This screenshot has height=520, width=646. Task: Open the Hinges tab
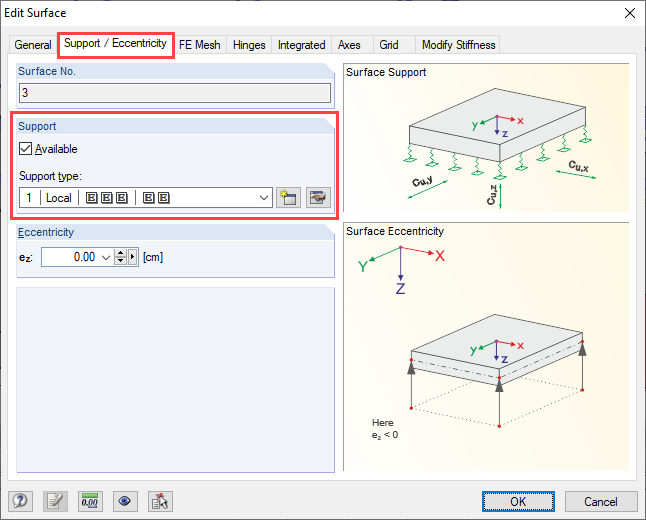click(249, 45)
